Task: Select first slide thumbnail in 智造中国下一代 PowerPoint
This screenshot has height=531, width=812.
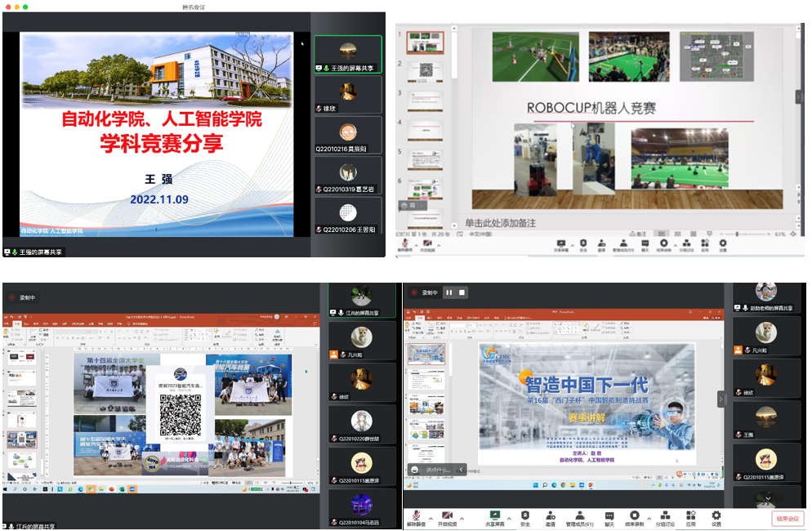Action: (426, 354)
